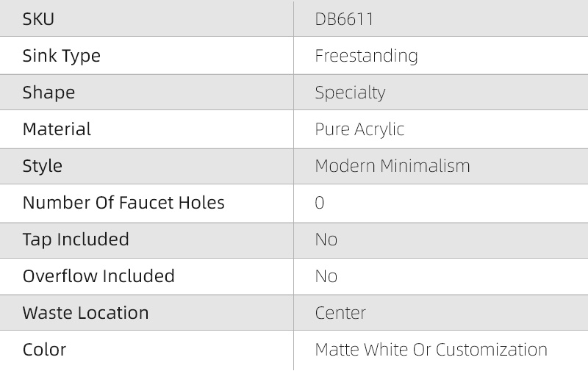The height and width of the screenshot is (371, 588).
Task: Click the Waste Location label
Action: tap(85, 313)
